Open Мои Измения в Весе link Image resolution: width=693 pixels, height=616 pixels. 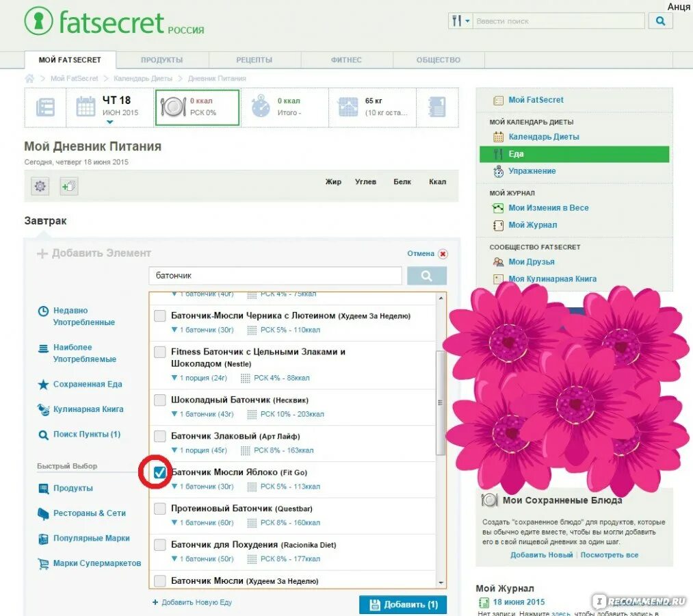point(549,208)
